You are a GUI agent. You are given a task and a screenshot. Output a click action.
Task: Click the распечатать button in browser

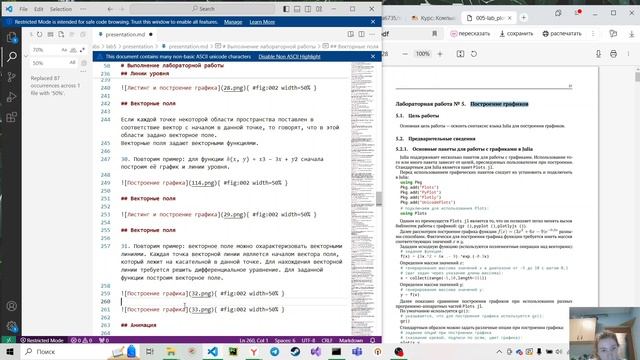[562, 33]
